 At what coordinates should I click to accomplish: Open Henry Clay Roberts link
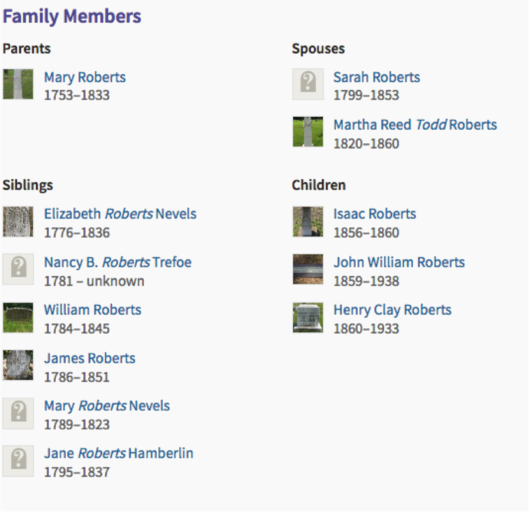click(x=392, y=310)
